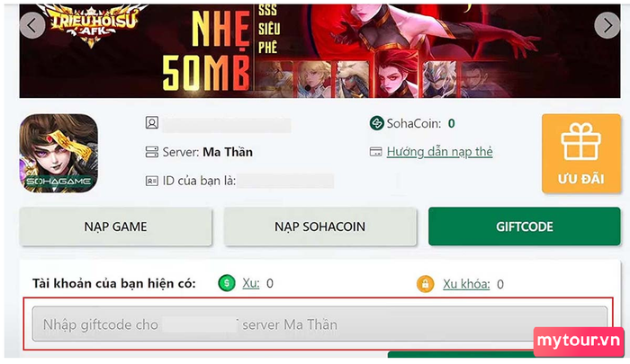
Task: Switch to the NẠP SOHACOIN tab
Action: coord(320,226)
